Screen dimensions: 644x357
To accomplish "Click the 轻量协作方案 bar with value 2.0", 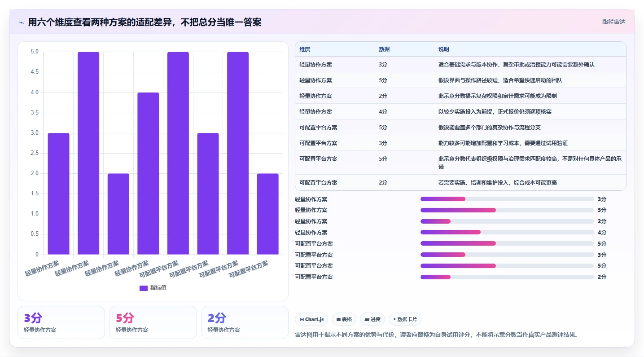I will coord(118,214).
